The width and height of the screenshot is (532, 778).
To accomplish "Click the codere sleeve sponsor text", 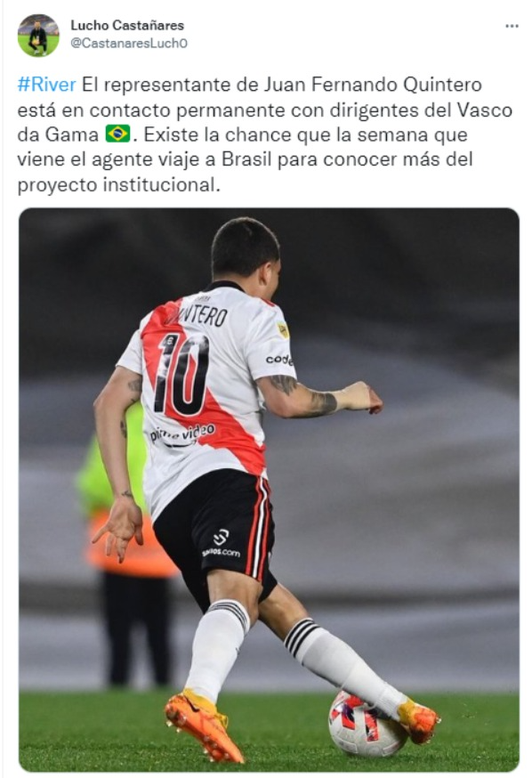I will point(279,359).
